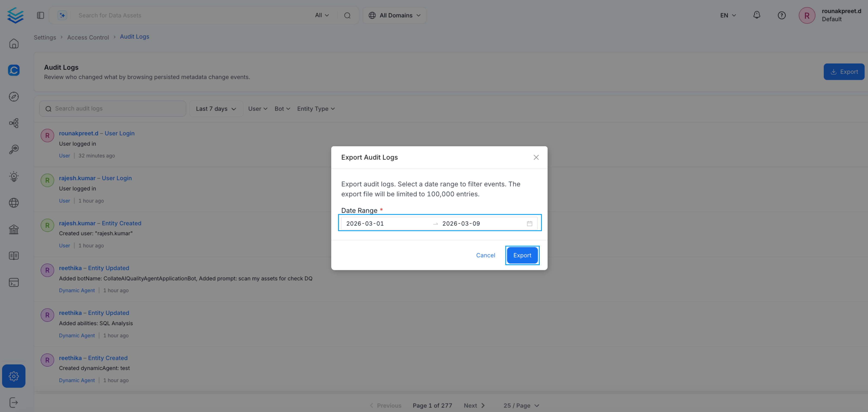The width and height of the screenshot is (868, 412).
Task: Click Cancel in the export dialog
Action: click(x=486, y=255)
